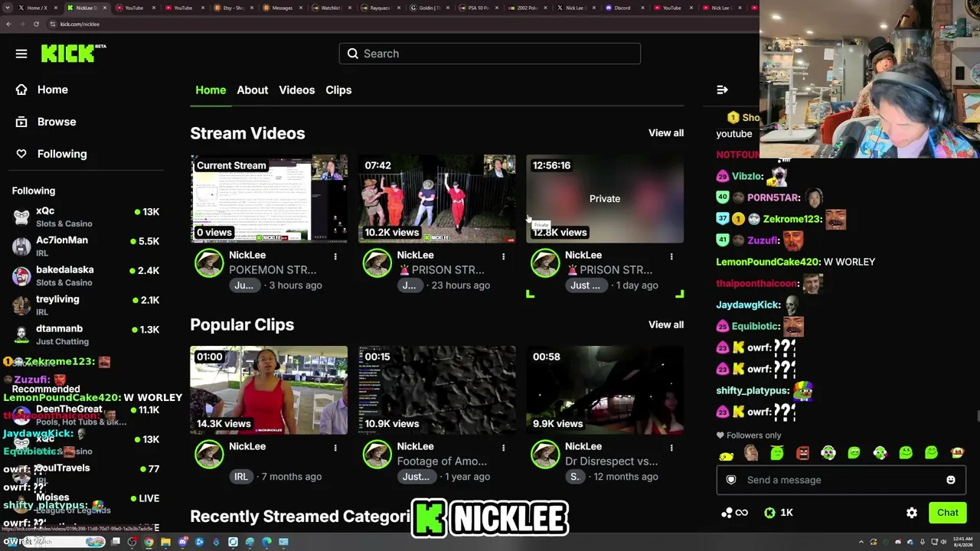This screenshot has height=551, width=980.
Task: Play the 00:58 clip thumbnail
Action: (x=605, y=390)
